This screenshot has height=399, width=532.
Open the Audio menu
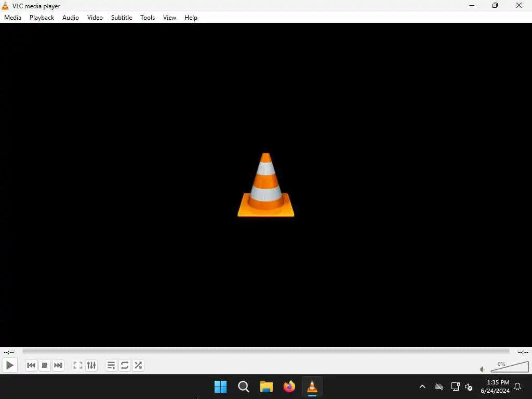point(71,18)
